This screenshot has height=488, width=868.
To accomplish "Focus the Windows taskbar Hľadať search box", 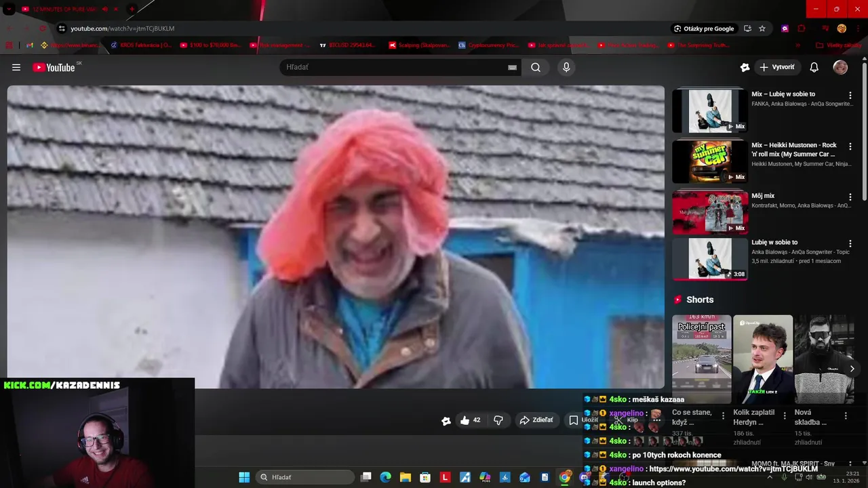I will [306, 477].
